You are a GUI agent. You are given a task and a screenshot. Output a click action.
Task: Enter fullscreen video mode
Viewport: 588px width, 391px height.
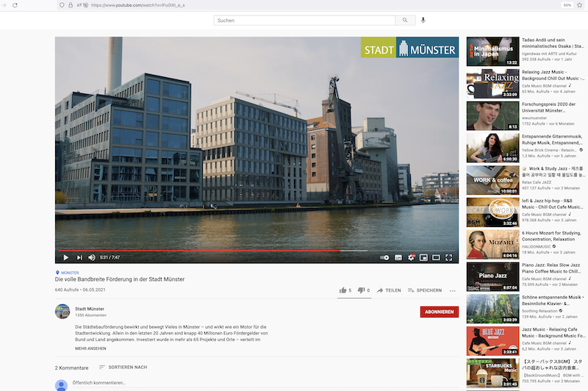448,257
